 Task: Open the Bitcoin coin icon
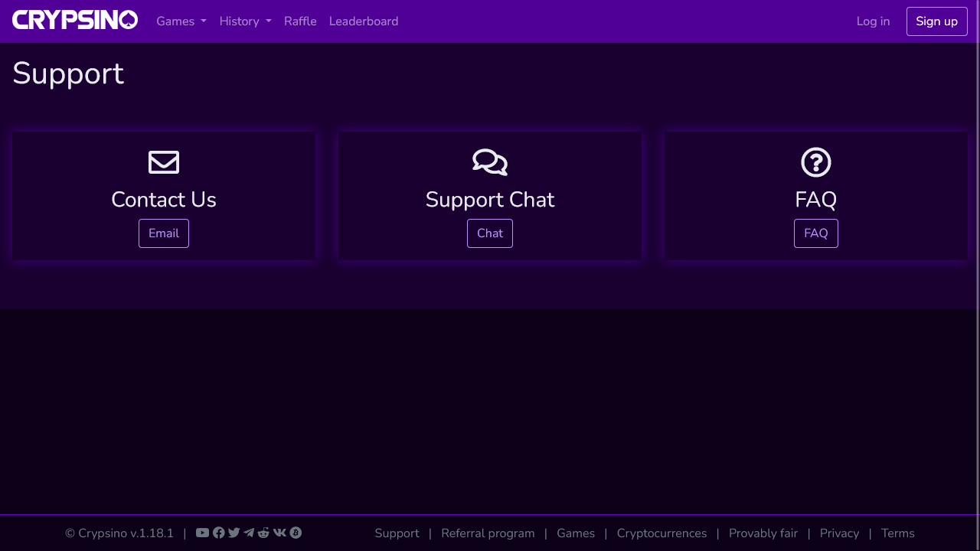(x=296, y=533)
